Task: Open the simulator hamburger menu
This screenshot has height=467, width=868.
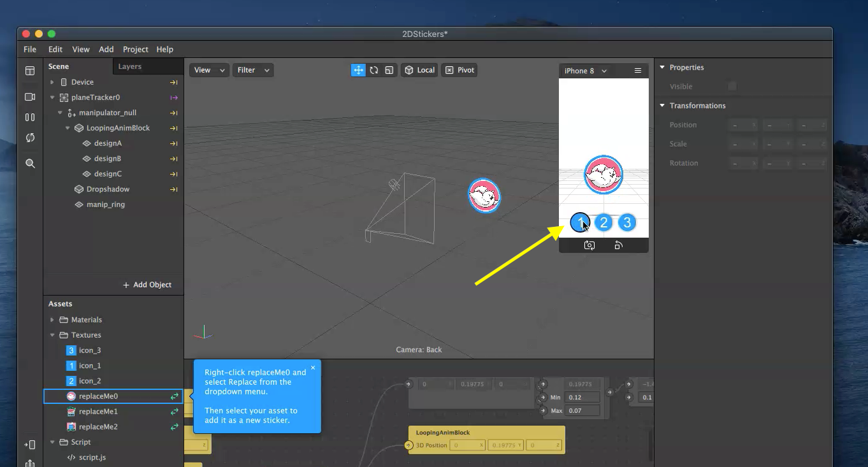Action: pos(638,70)
